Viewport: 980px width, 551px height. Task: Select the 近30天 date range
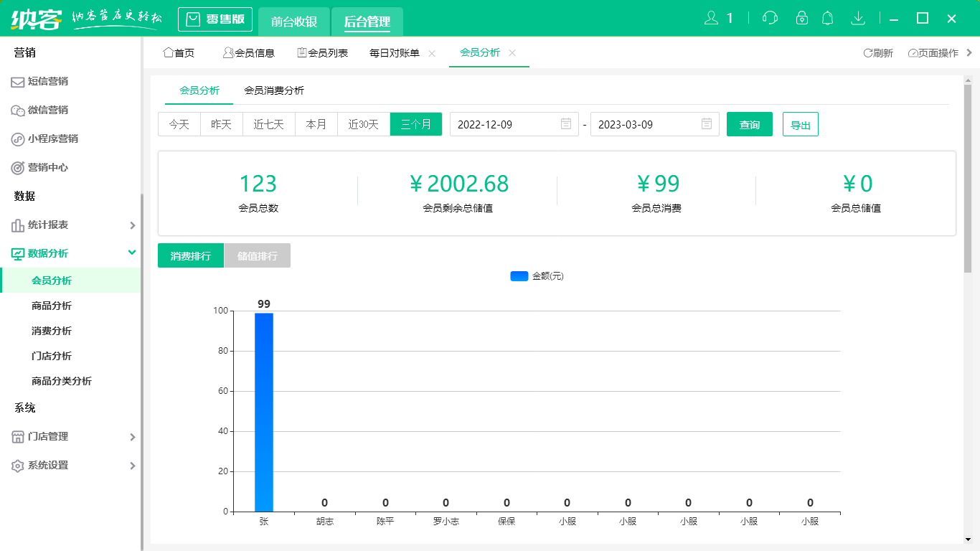click(364, 124)
